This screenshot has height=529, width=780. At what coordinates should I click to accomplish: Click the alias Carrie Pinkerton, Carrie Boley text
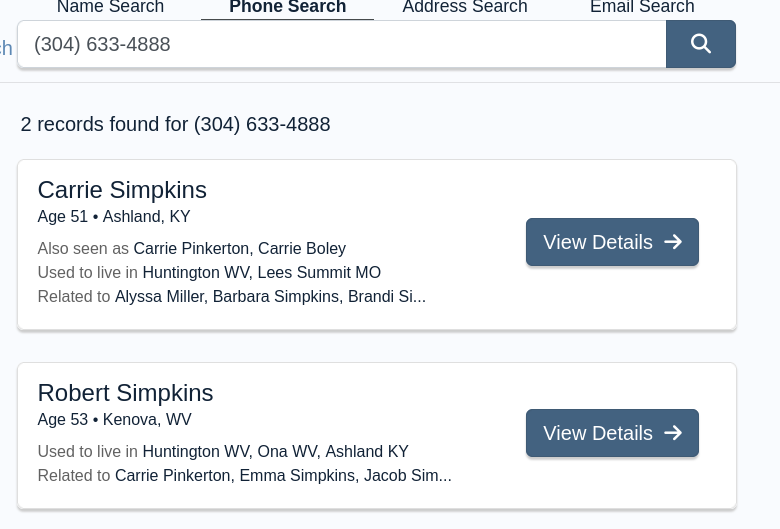239,248
